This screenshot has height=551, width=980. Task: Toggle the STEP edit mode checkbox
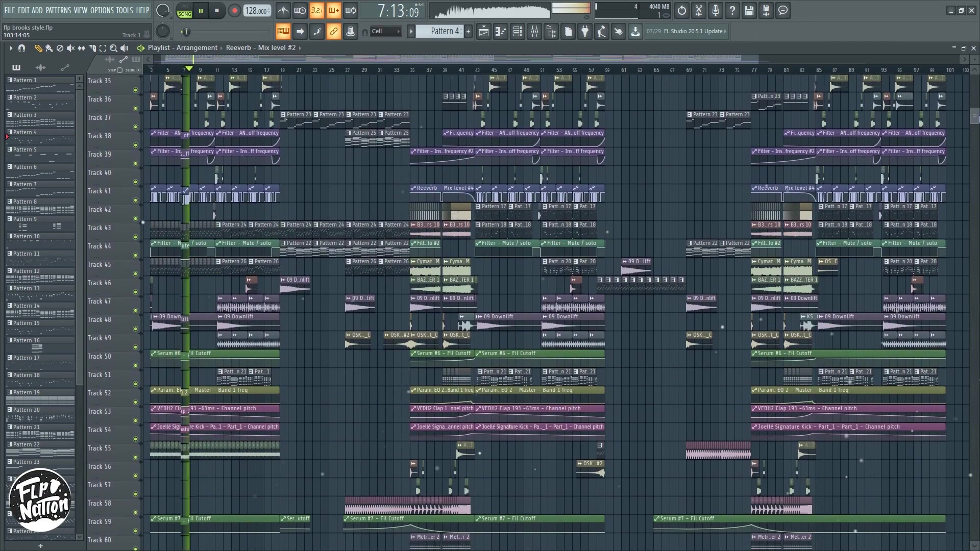[119, 70]
